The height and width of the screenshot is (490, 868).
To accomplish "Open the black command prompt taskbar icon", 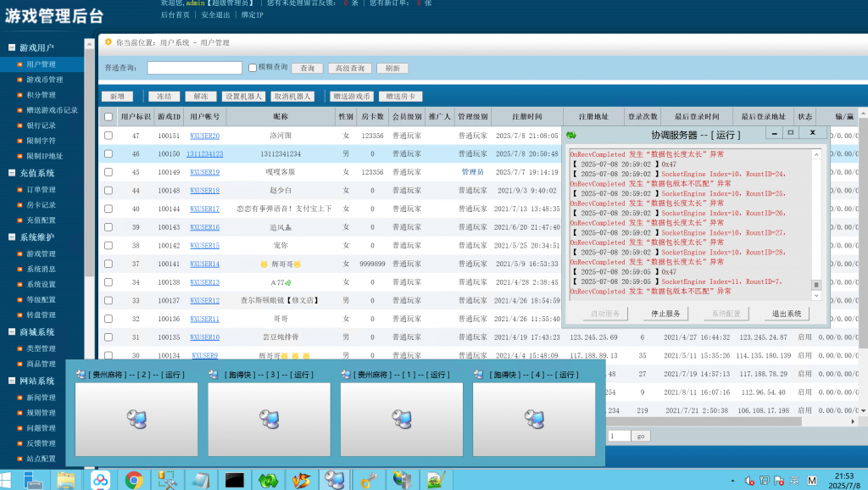I will 235,480.
